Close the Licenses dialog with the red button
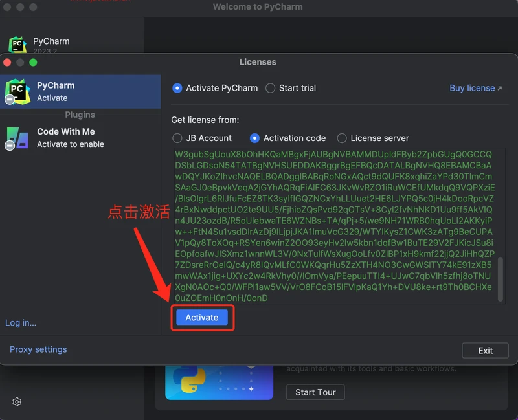Viewport: 518px width, 420px height. pyautogui.click(x=8, y=62)
